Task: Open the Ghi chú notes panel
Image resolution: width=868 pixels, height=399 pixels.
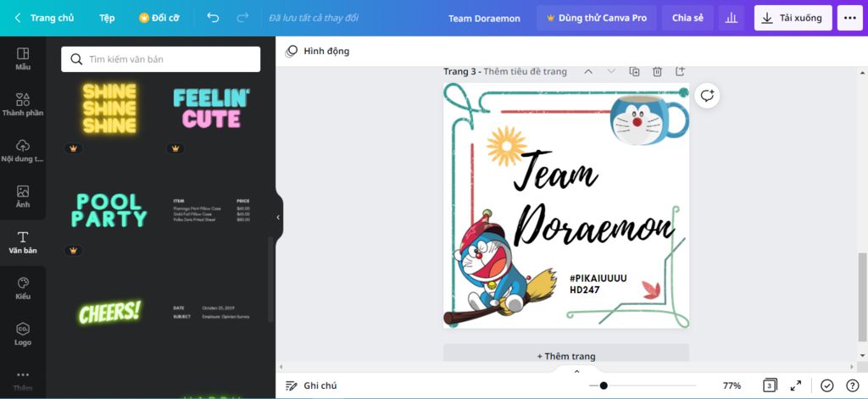Action: 311,385
